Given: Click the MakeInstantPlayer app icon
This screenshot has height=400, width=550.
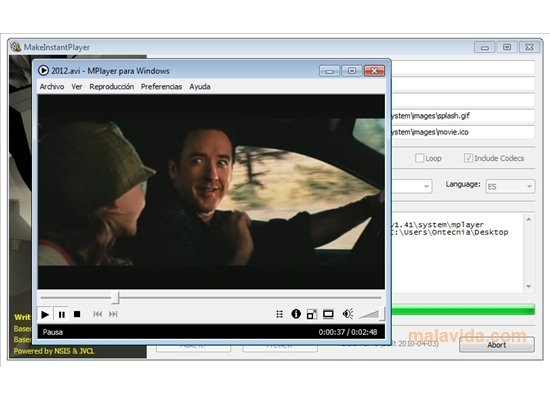Looking at the screenshot, I should point(15,47).
